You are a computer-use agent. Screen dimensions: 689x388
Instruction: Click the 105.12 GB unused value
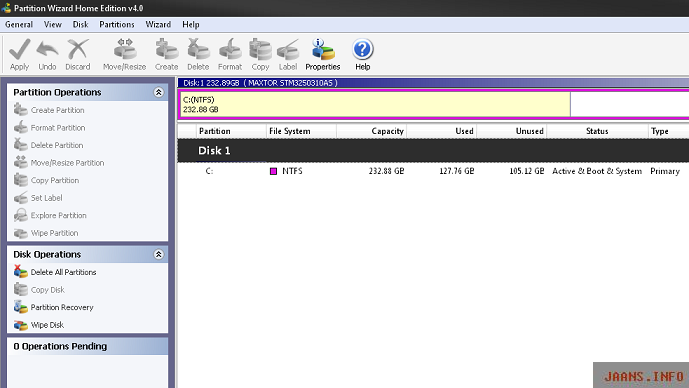[526, 171]
